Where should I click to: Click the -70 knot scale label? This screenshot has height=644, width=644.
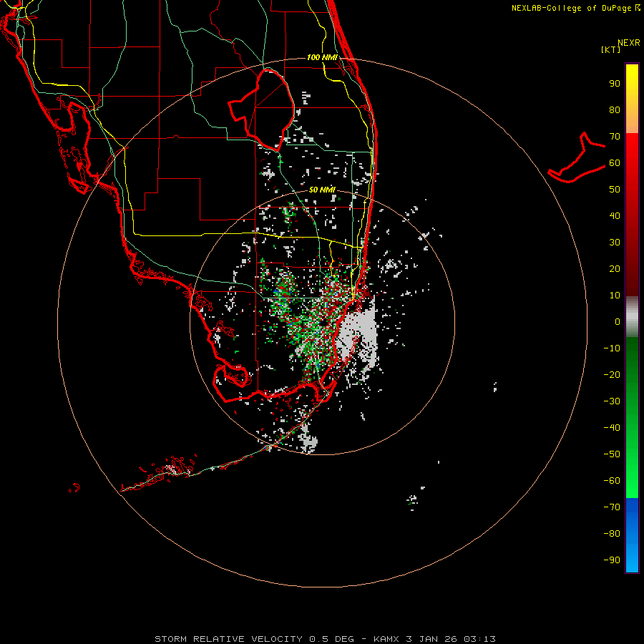(x=612, y=507)
